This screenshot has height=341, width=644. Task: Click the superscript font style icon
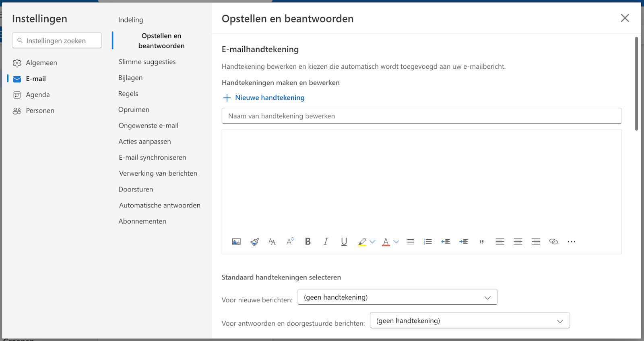pos(290,241)
